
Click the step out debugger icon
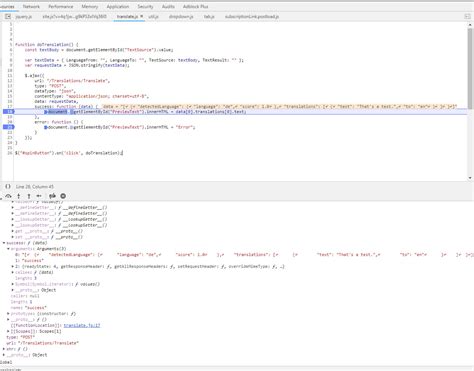click(29, 196)
